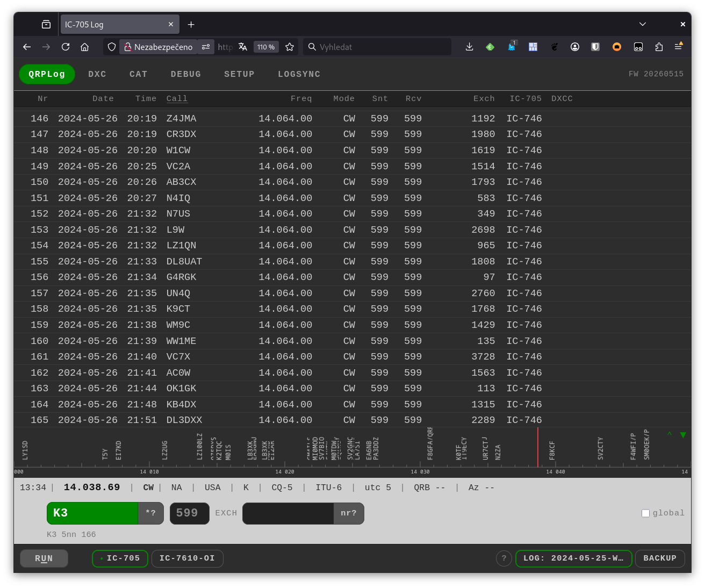The width and height of the screenshot is (705, 588).
Task: Open the help question mark button
Action: [504, 558]
